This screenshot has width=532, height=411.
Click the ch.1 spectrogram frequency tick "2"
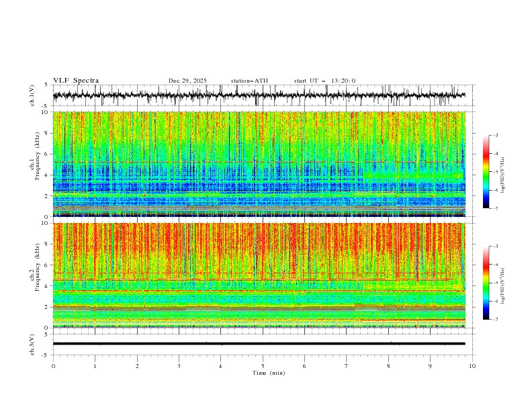pyautogui.click(x=48, y=196)
